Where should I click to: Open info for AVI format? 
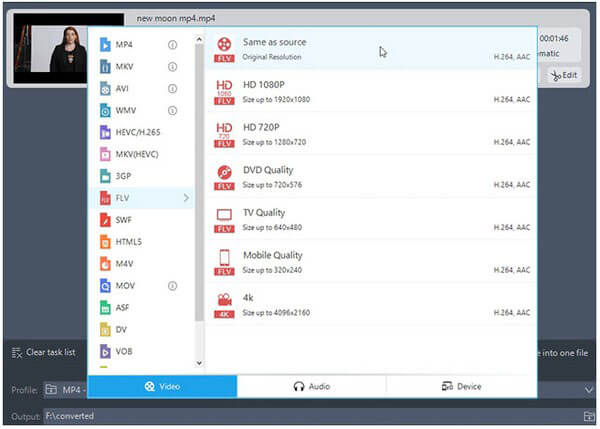point(173,89)
